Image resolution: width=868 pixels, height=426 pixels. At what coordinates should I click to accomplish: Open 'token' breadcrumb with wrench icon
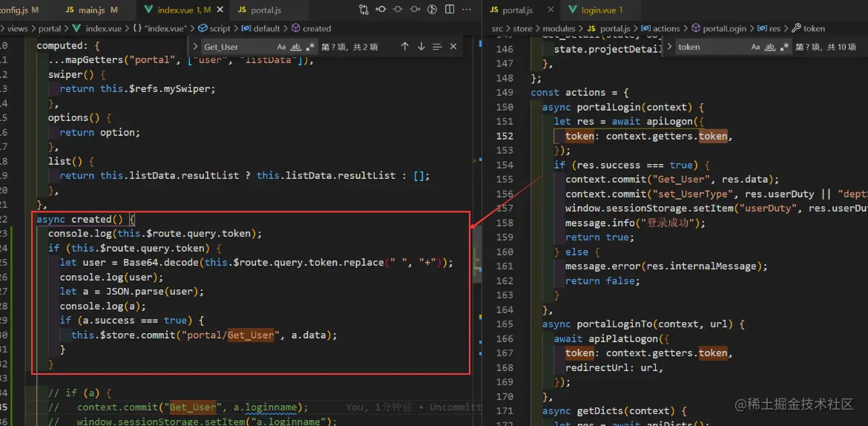point(809,28)
